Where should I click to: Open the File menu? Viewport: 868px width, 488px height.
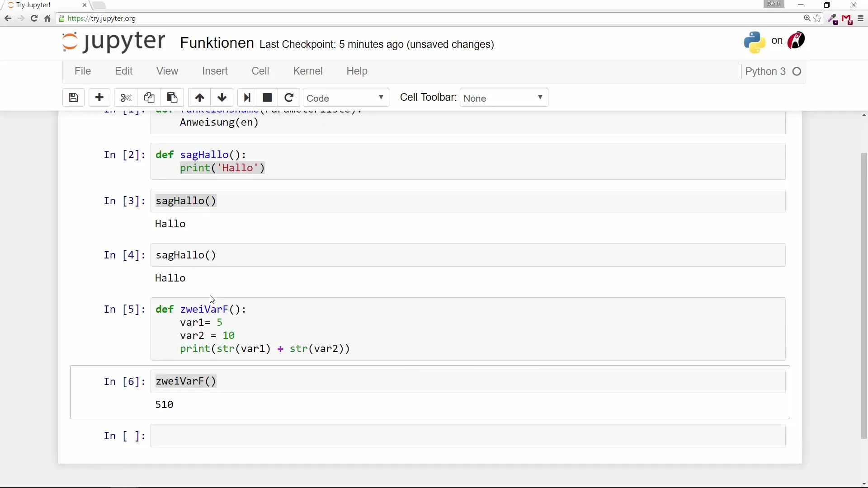click(83, 71)
